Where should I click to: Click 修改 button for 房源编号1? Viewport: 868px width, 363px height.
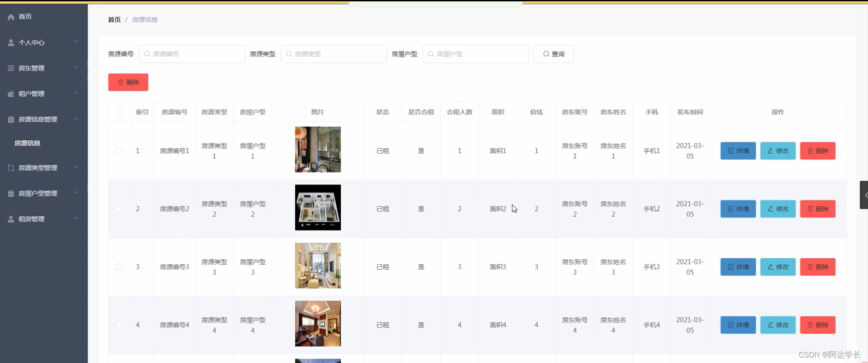pos(778,151)
